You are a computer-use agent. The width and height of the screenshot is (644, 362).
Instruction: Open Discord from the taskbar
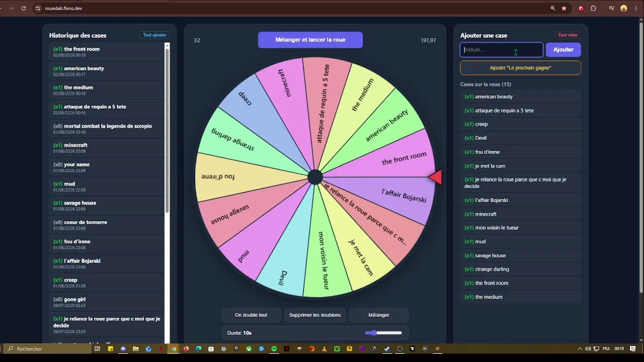point(123,348)
